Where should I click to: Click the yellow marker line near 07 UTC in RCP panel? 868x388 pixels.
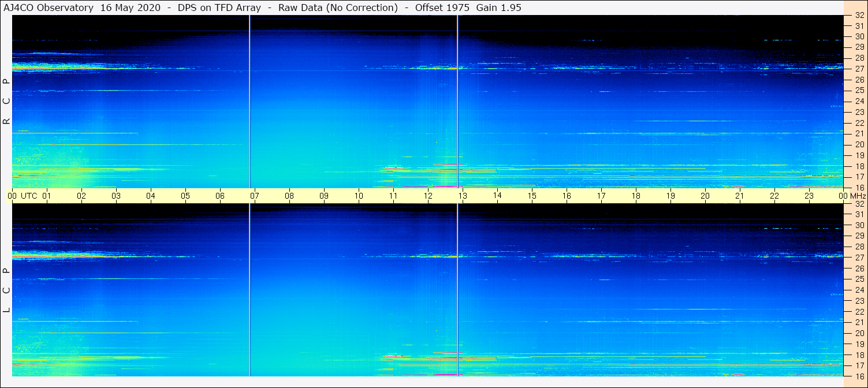tap(249, 102)
